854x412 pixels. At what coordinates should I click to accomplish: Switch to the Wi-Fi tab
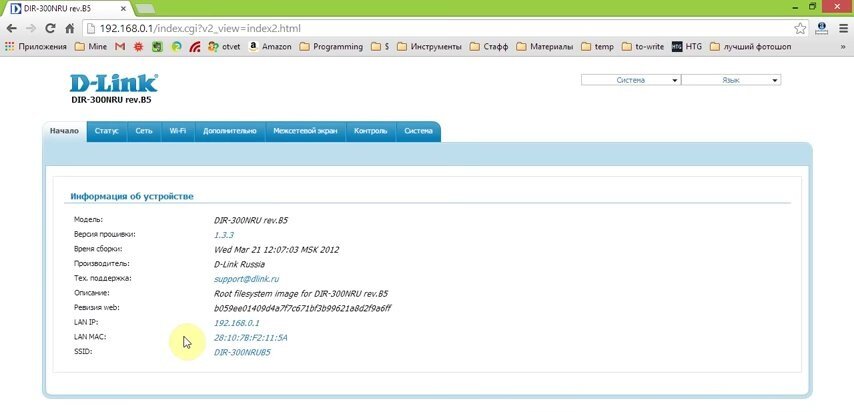tap(178, 131)
